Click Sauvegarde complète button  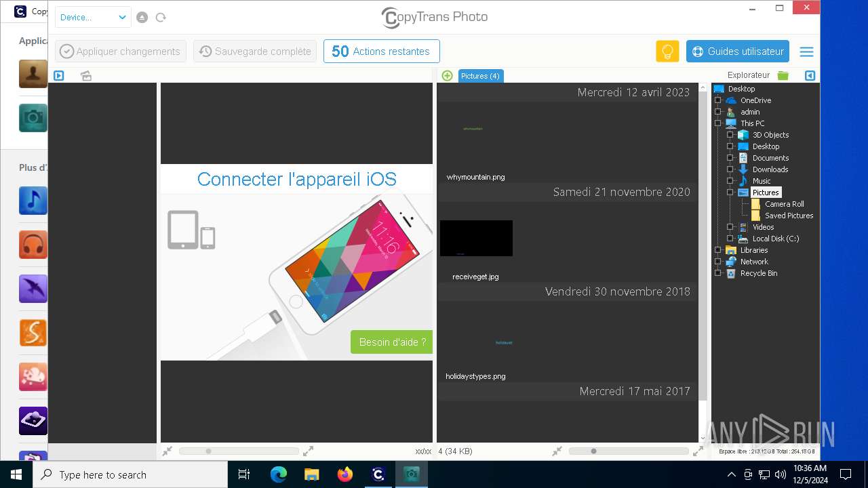(x=256, y=52)
